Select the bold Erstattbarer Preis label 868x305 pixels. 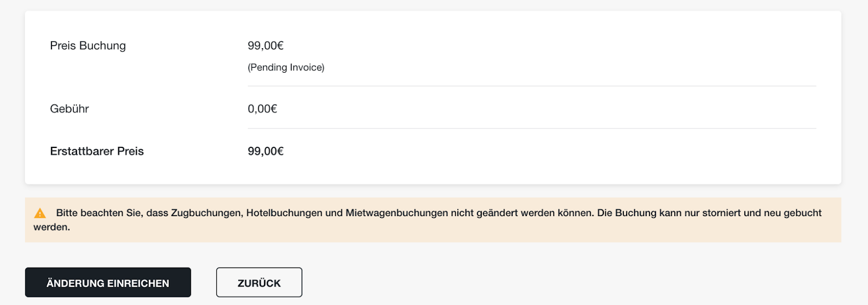tap(97, 151)
